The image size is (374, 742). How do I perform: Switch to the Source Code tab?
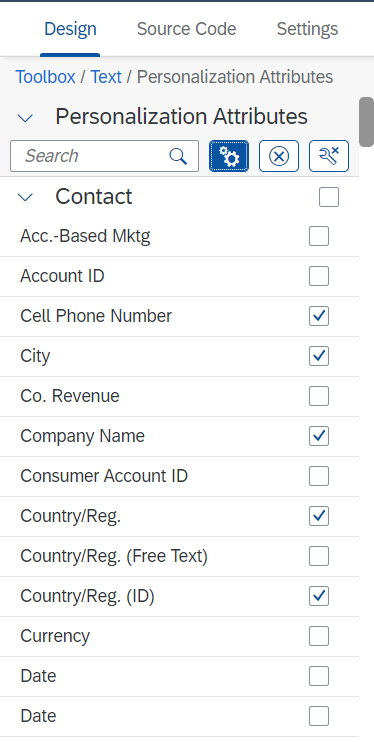point(187,29)
